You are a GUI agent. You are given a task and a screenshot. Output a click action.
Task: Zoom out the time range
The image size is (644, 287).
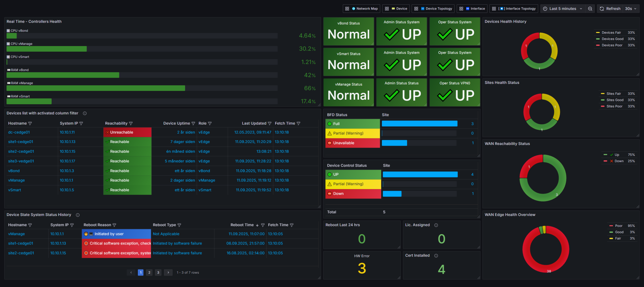click(590, 9)
